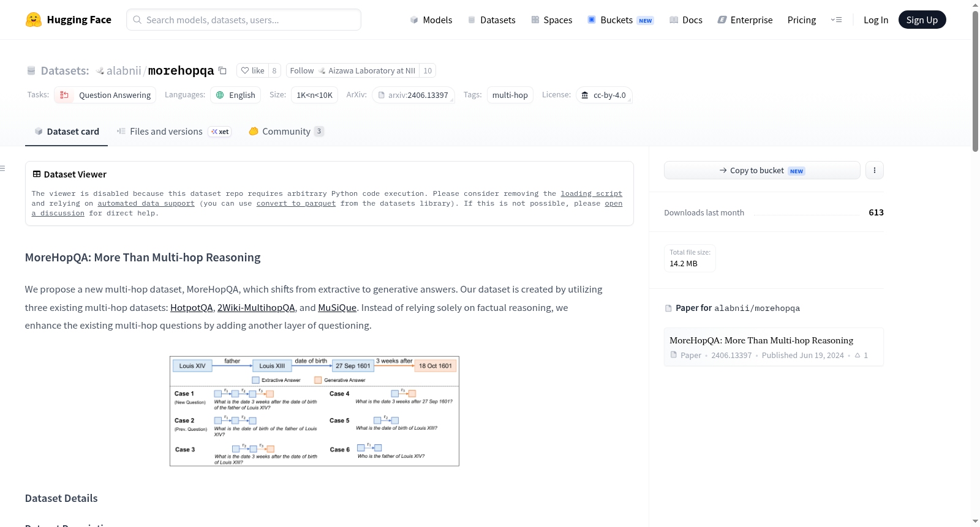This screenshot has width=980, height=527.
Task: Click Copy to bucket button
Action: tap(762, 170)
